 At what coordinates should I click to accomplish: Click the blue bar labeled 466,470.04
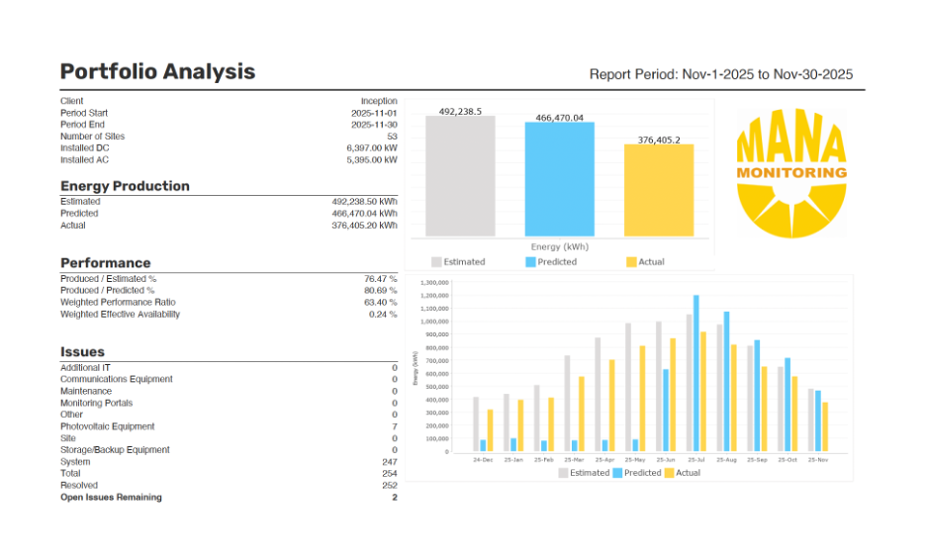(x=559, y=180)
